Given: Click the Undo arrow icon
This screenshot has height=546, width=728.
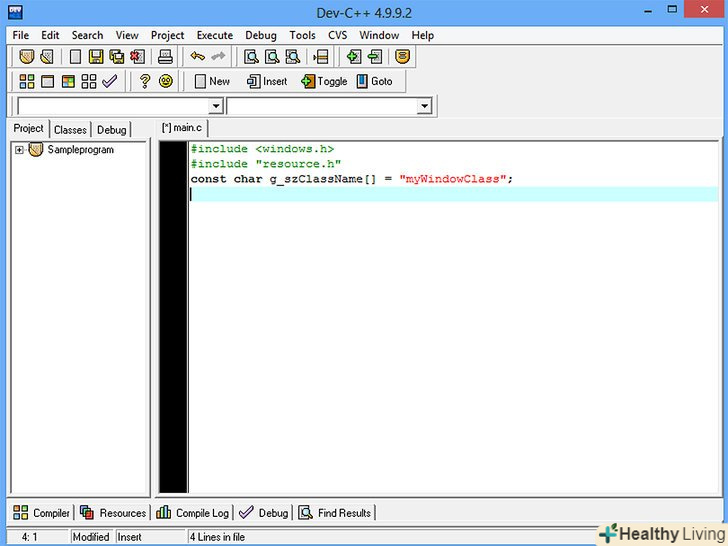Looking at the screenshot, I should pos(198,57).
